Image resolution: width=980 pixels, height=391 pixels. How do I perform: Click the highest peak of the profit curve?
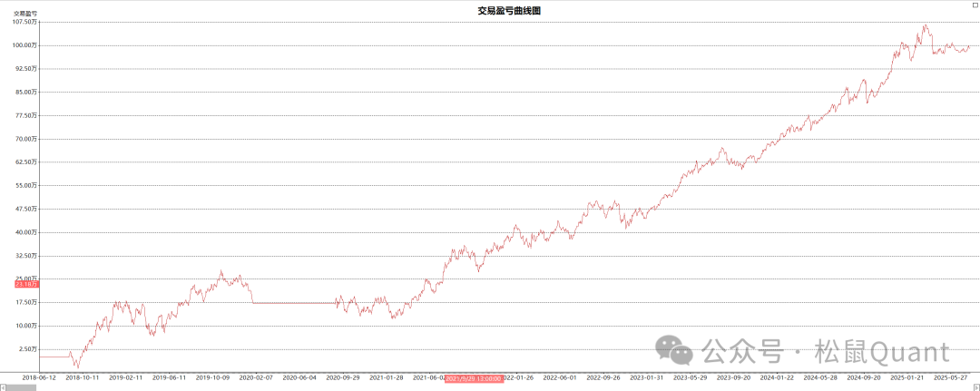tap(926, 25)
